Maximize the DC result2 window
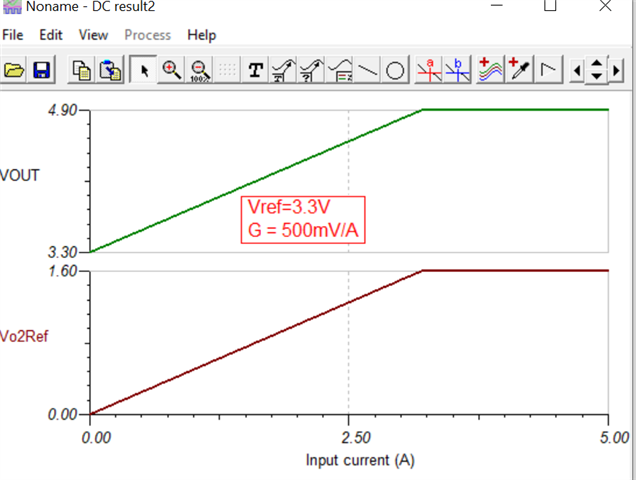Image resolution: width=636 pixels, height=480 pixels. pyautogui.click(x=550, y=5)
